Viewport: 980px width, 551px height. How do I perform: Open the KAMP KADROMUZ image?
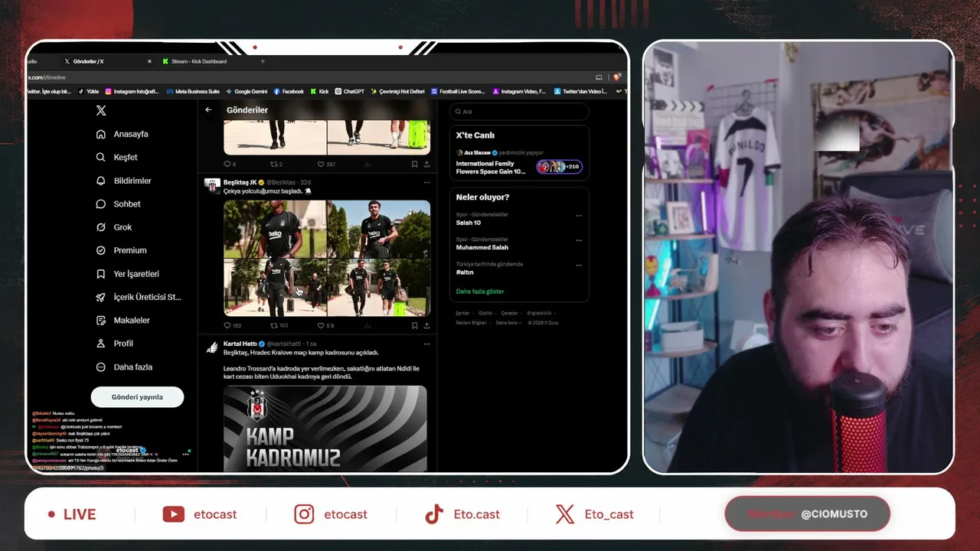tap(325, 428)
